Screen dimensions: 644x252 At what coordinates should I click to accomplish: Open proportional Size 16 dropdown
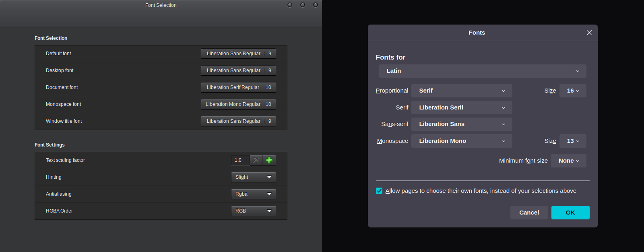[573, 91]
